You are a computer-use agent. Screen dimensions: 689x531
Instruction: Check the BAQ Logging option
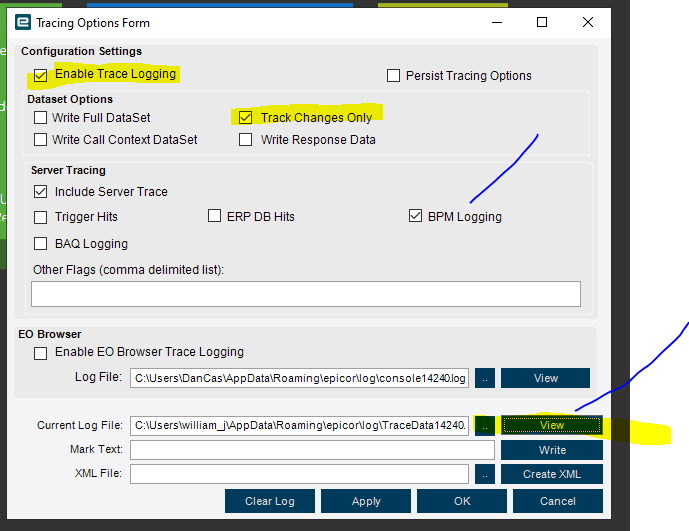pyautogui.click(x=40, y=244)
